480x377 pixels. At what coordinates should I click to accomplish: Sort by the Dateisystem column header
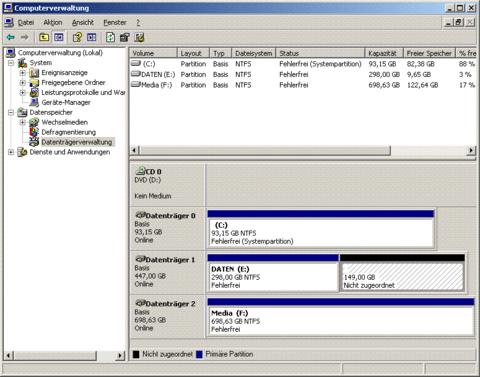point(253,53)
